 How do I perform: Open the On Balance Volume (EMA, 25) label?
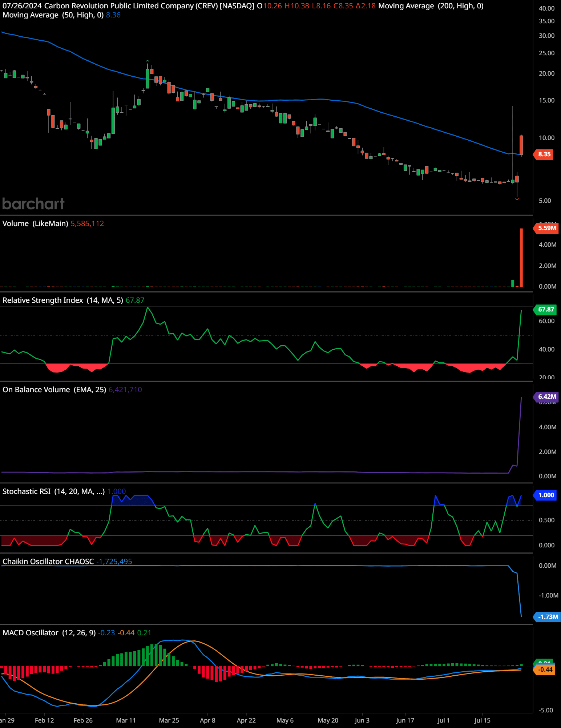tap(55, 390)
